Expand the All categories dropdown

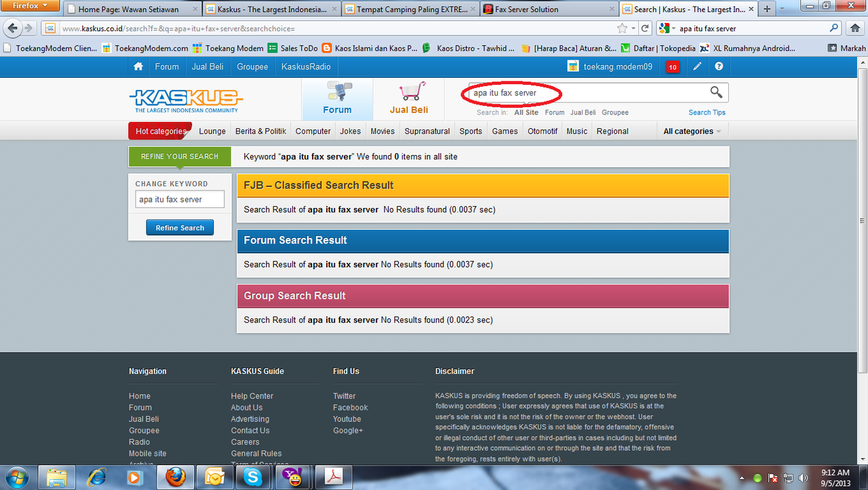[692, 131]
